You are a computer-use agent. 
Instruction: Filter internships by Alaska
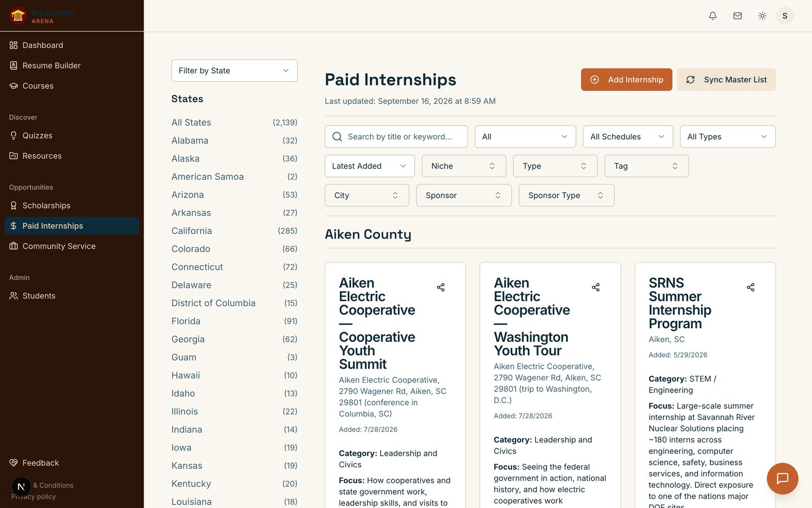(x=234, y=158)
